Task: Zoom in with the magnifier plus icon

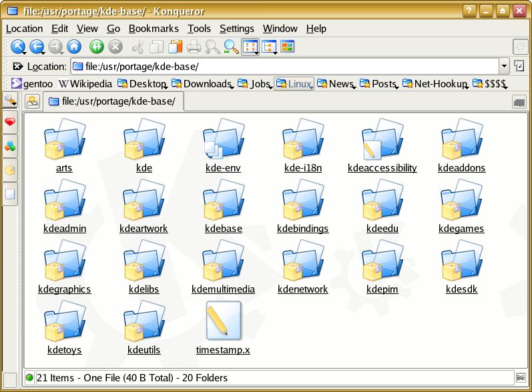Action: 212,47
